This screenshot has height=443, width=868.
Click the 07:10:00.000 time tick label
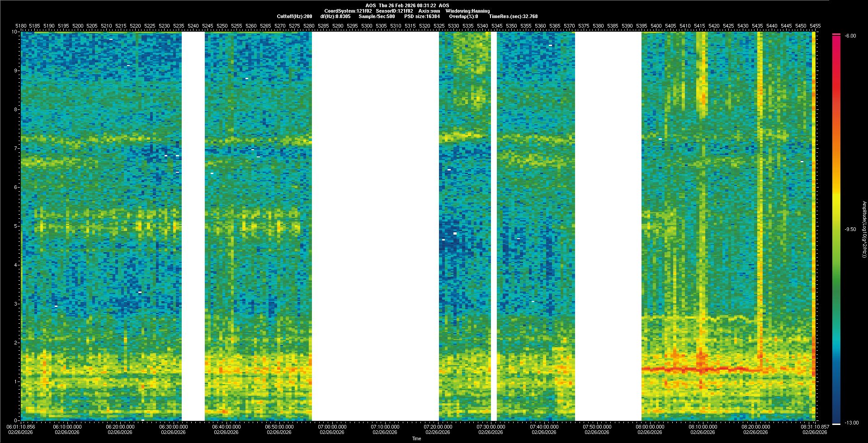385,426
